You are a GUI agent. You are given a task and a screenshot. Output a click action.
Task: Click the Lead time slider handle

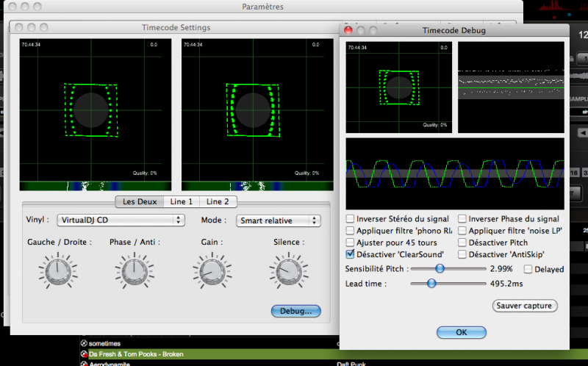[431, 283]
